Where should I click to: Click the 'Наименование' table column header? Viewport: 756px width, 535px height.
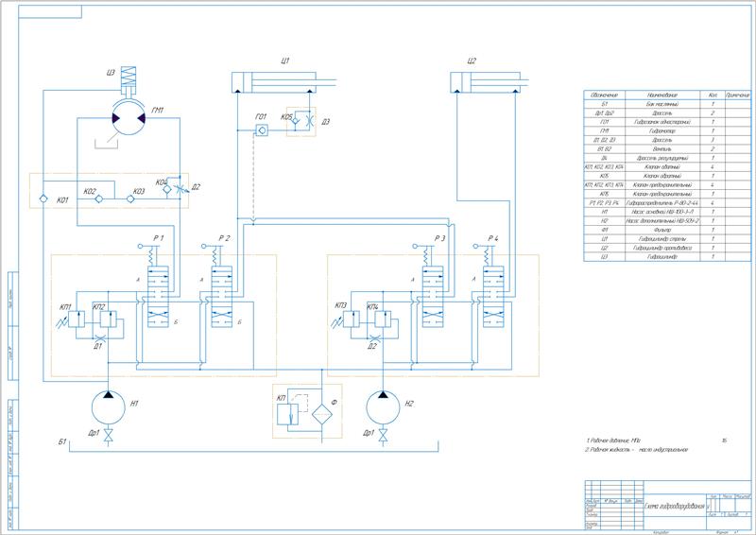pos(662,95)
